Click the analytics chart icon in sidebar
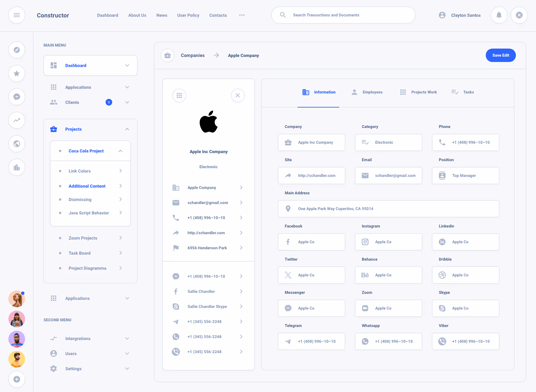The width and height of the screenshot is (536, 392). click(x=17, y=120)
